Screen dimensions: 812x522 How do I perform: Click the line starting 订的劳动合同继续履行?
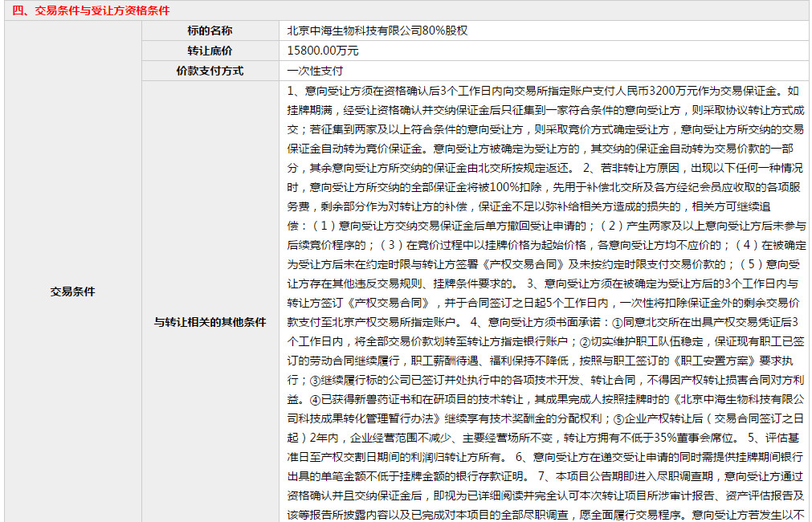coord(540,361)
